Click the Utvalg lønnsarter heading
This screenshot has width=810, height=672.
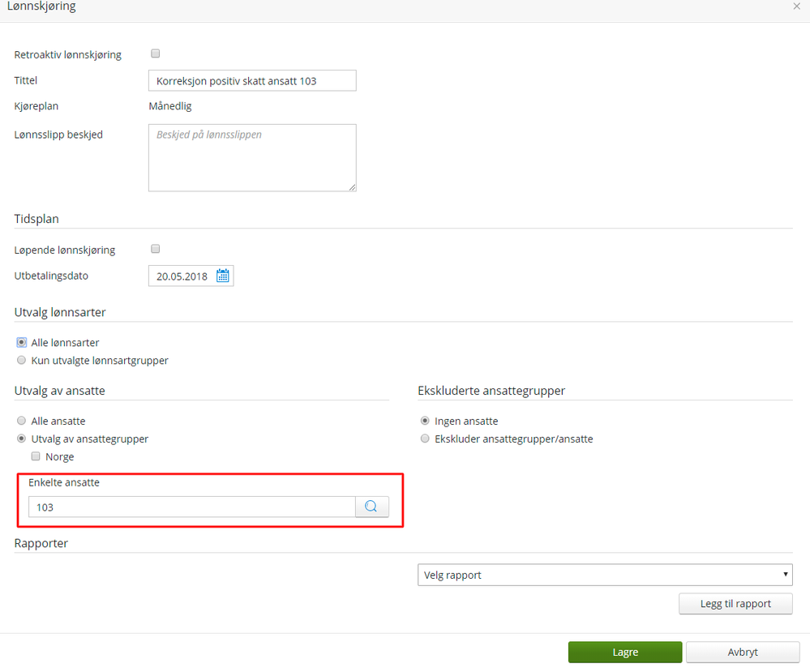(x=60, y=312)
